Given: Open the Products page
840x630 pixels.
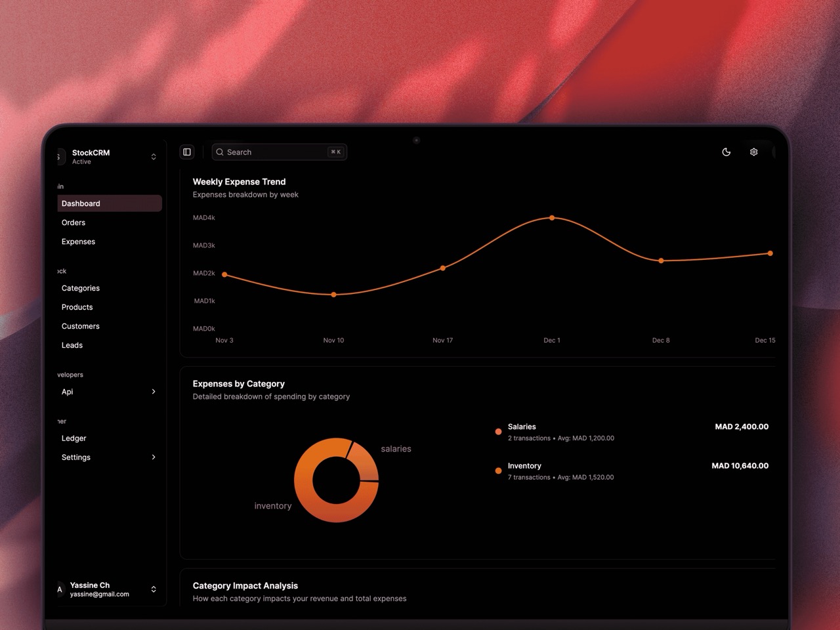Looking at the screenshot, I should click(x=77, y=307).
